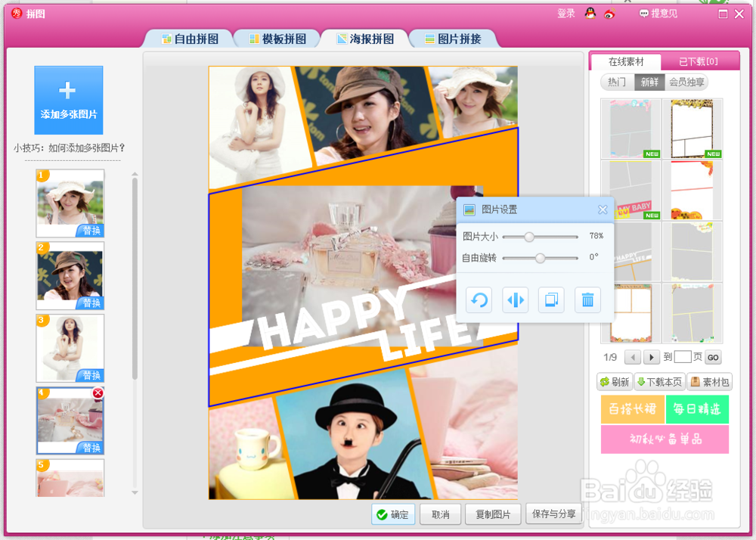The image size is (756, 540).
Task: Click the thumbnail list scroll down arrow
Action: 135,492
